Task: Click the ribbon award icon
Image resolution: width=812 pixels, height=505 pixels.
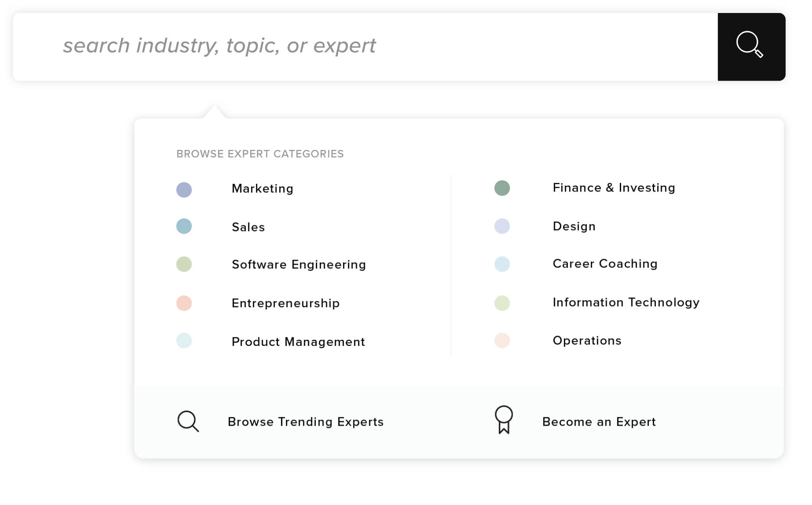Action: click(504, 420)
